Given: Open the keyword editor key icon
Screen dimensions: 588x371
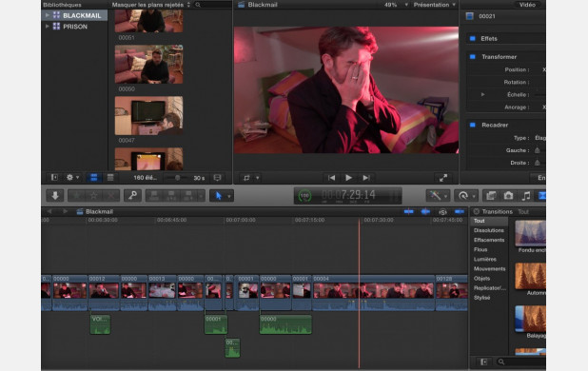Looking at the screenshot, I should coord(132,196).
